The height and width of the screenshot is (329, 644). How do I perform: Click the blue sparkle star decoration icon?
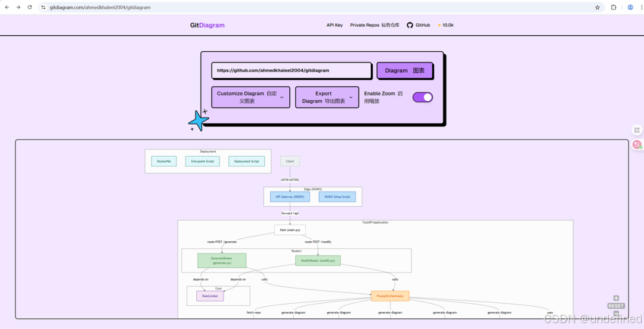[x=199, y=120]
